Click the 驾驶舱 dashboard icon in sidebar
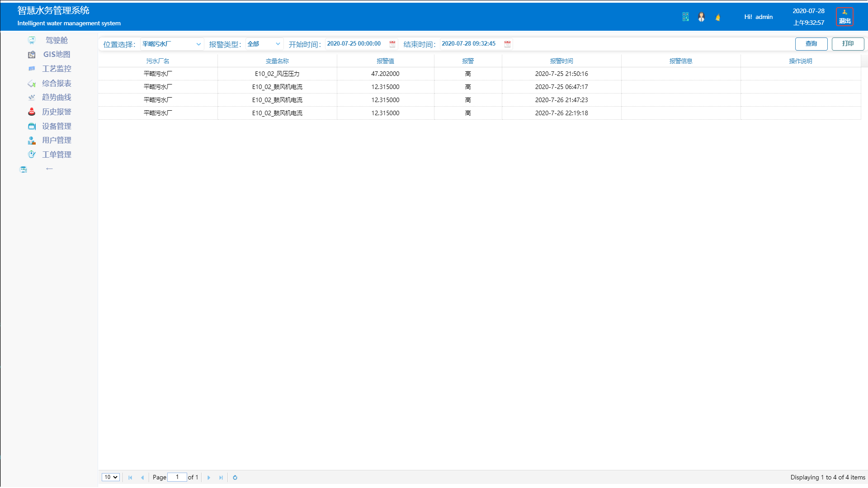 pos(32,40)
